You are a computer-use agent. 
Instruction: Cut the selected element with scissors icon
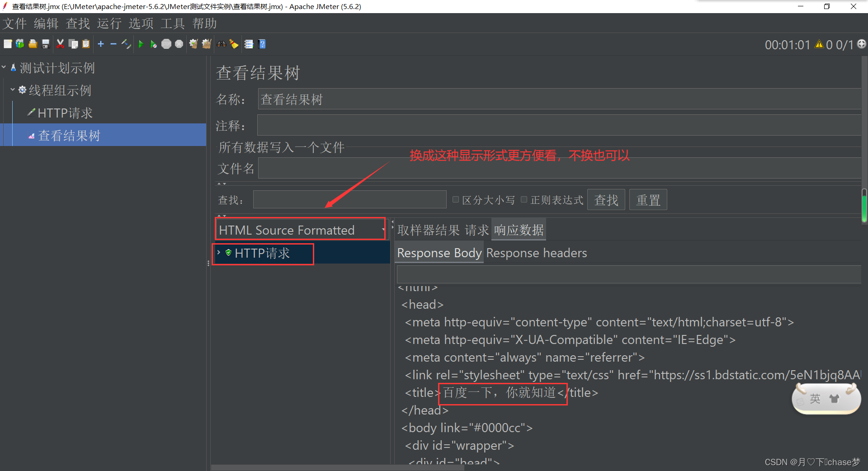click(60, 44)
